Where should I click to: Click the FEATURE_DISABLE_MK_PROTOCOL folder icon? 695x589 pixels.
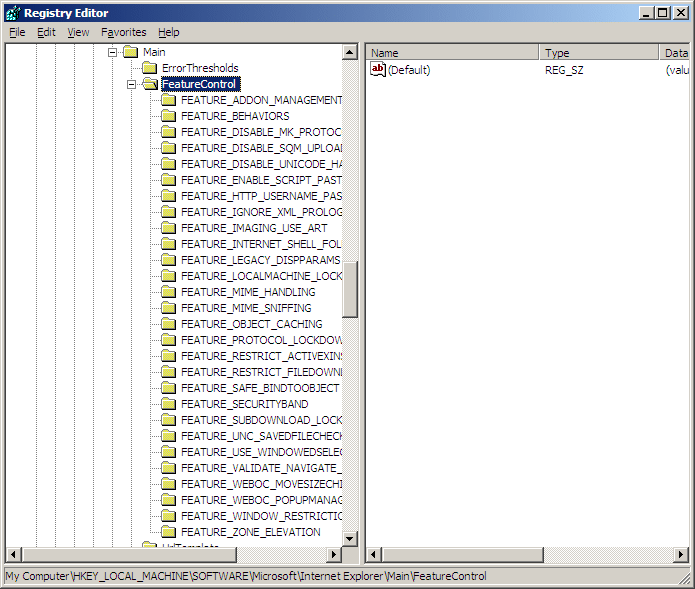[x=169, y=132]
